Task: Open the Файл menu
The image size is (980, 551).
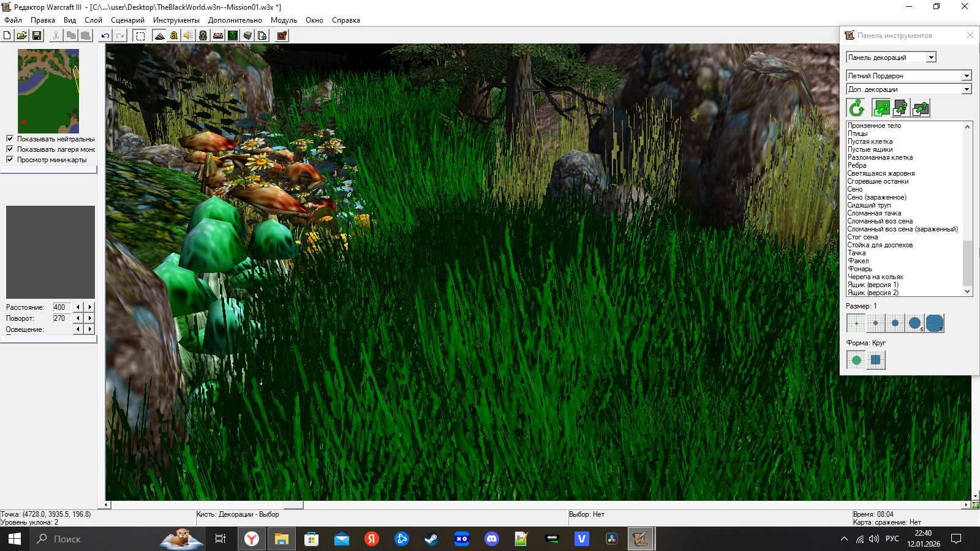Action: click(13, 20)
